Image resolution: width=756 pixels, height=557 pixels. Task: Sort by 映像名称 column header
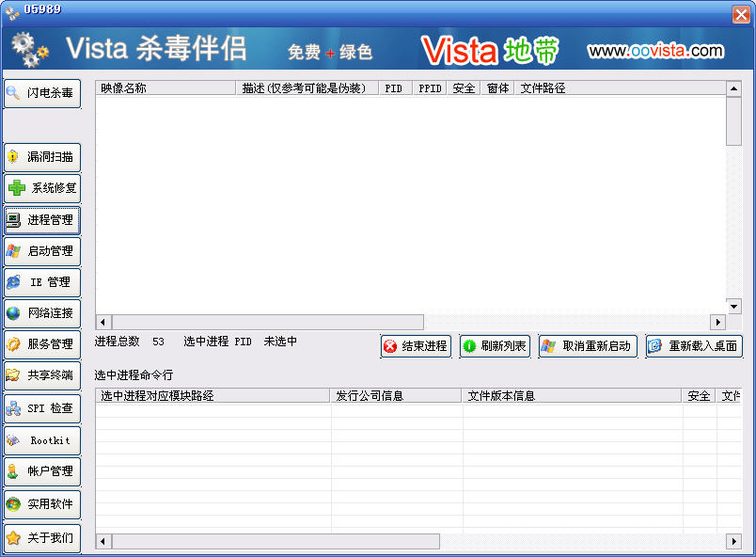tap(165, 88)
